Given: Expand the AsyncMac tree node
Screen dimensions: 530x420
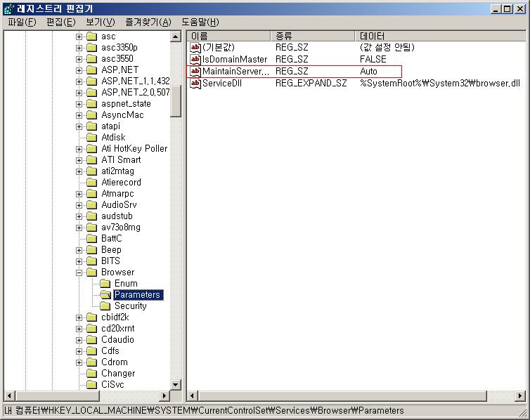Looking at the screenshot, I should click(x=79, y=115).
